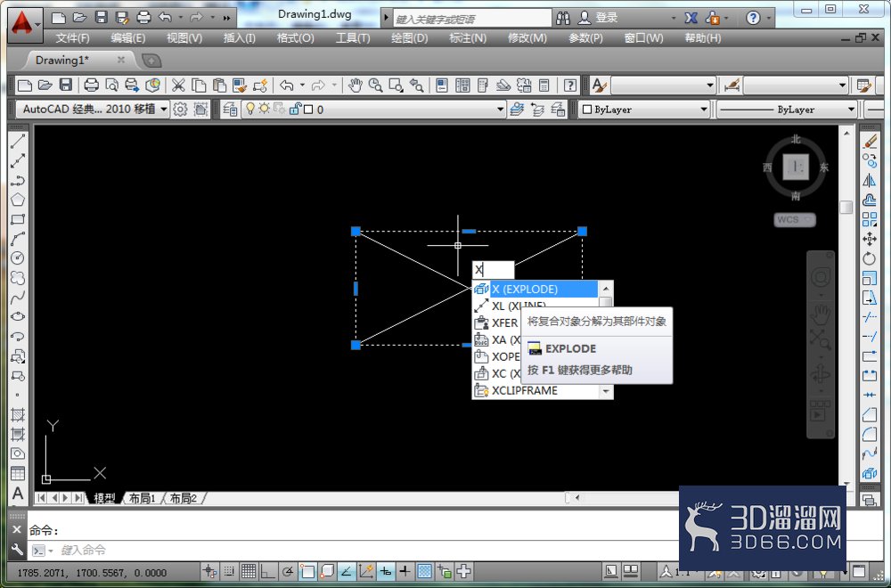Click the ViewCube top face
The image size is (891, 588).
(796, 167)
